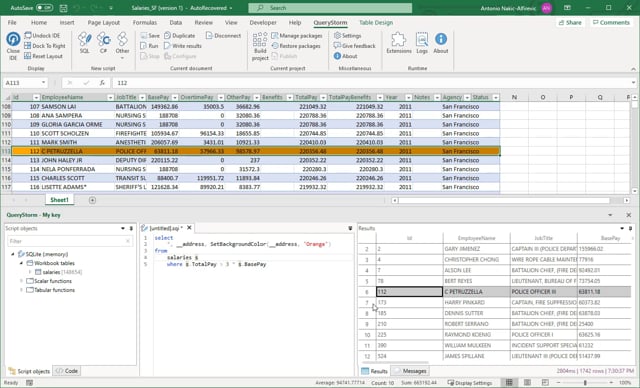Close the QueryStorm pane

(x=629, y=215)
